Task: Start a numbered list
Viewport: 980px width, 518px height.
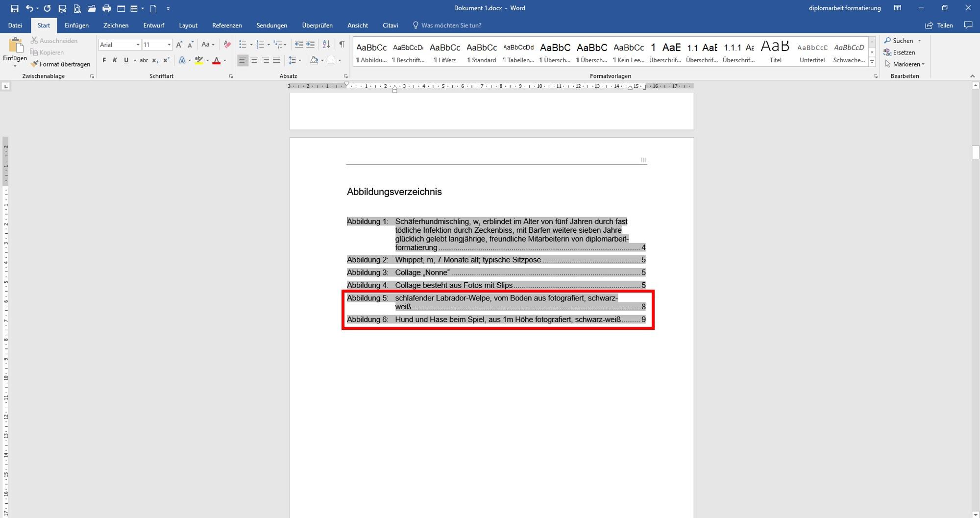Action: click(x=260, y=45)
